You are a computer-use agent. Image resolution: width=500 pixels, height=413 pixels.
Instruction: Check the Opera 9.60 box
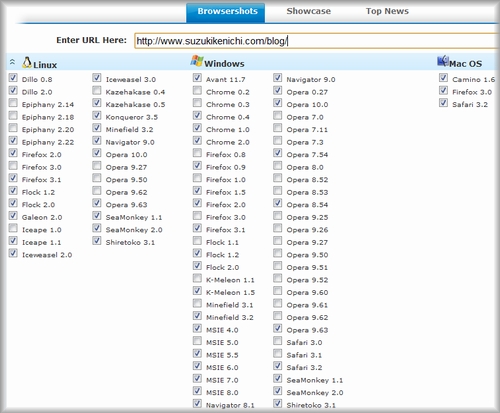[x=278, y=291]
